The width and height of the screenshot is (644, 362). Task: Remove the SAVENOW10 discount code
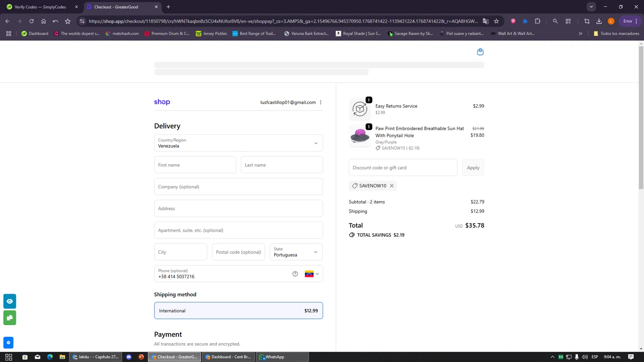(392, 186)
